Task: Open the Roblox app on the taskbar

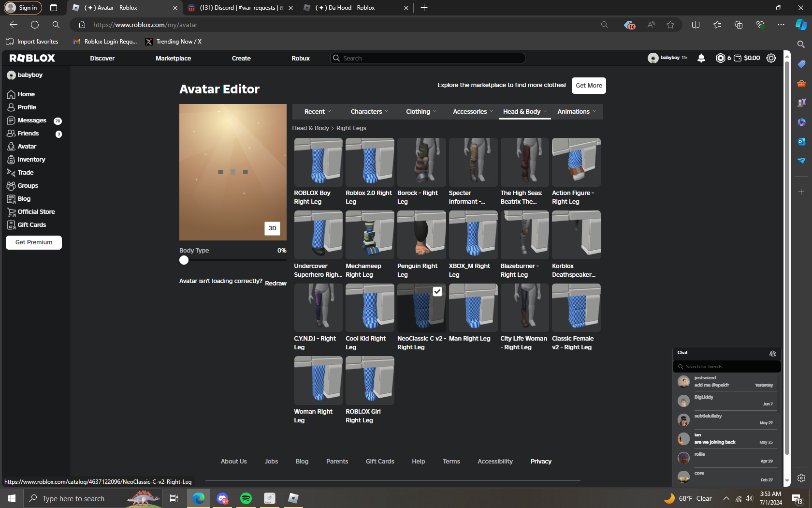Action: tap(293, 498)
